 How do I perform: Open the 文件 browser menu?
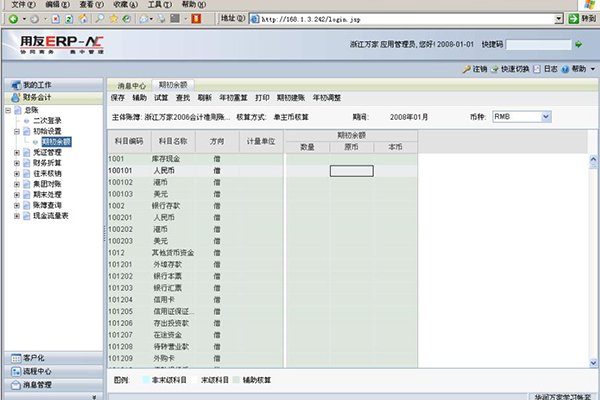[x=23, y=5]
